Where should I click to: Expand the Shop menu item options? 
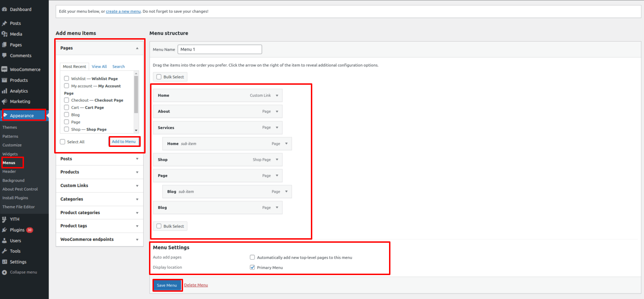[277, 160]
